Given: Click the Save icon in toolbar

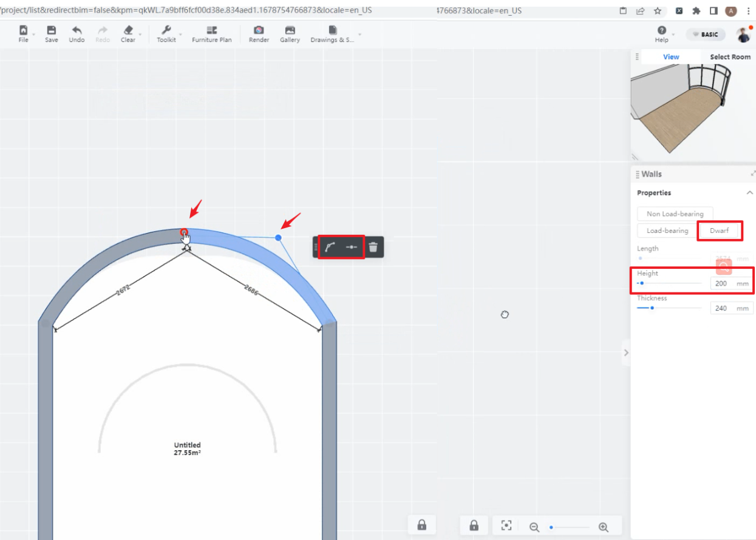Looking at the screenshot, I should pyautogui.click(x=52, y=31).
